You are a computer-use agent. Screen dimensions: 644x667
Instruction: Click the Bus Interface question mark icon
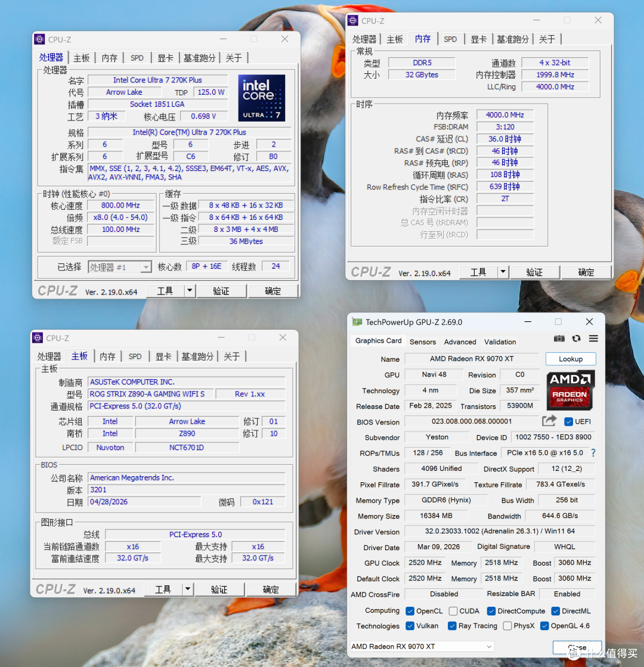point(593,453)
